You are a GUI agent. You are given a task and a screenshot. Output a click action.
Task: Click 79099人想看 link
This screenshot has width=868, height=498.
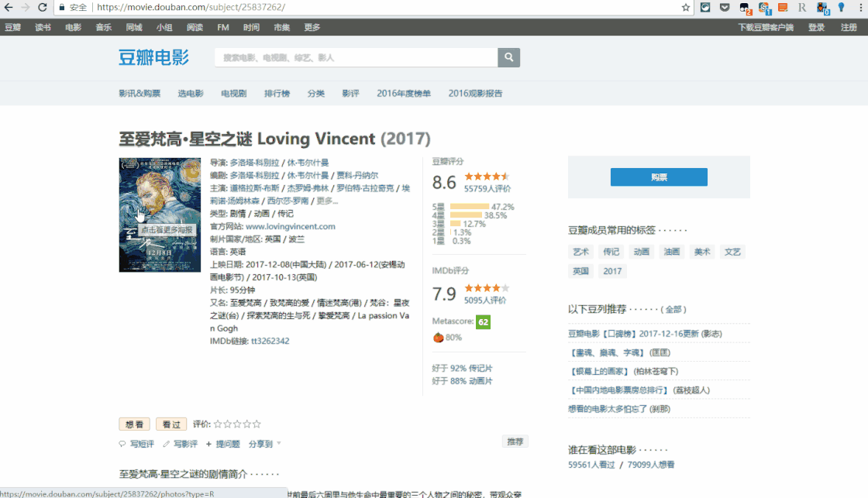(651, 465)
